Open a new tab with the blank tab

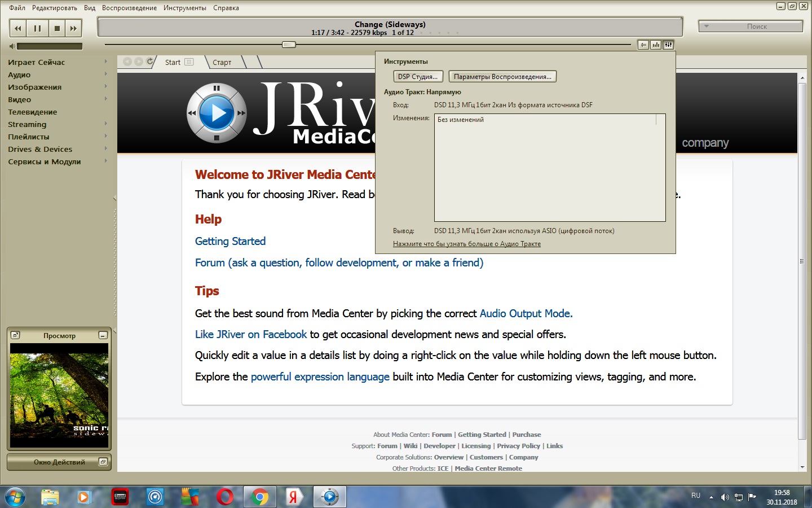(253, 62)
